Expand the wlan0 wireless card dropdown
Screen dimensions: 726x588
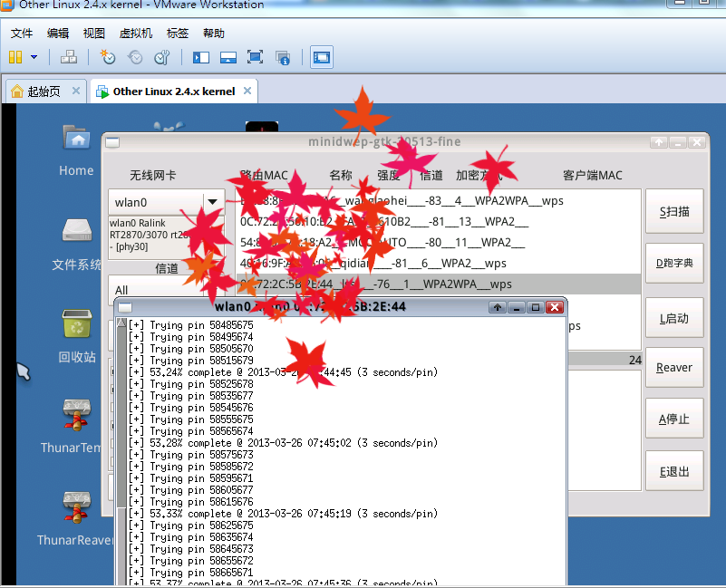(x=212, y=202)
